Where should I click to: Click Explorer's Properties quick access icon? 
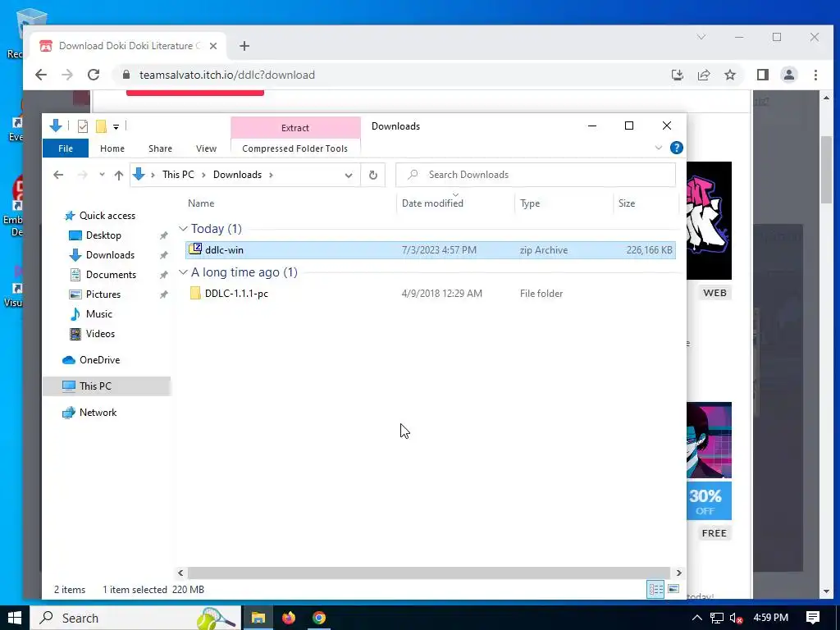coord(83,126)
